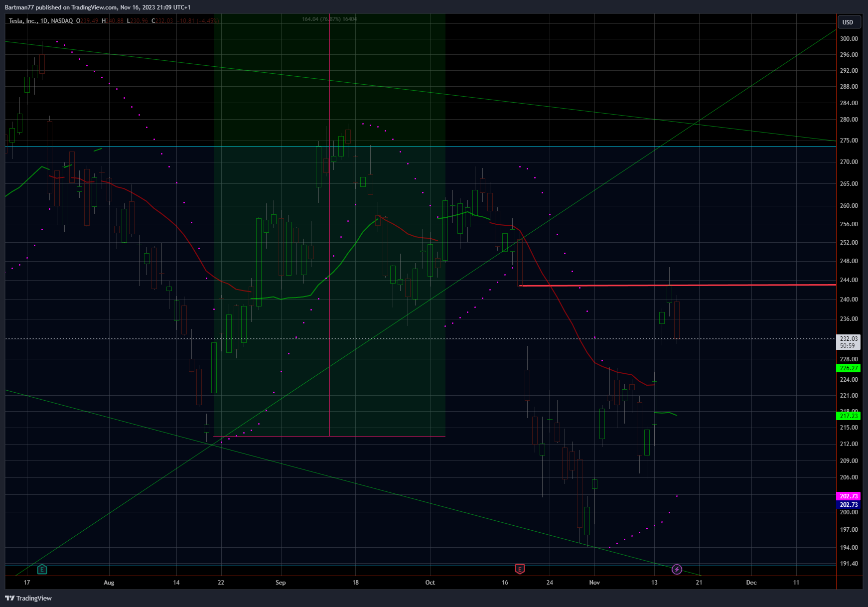Screen dimensions: 868x607
Task: Select the green 217.23 price label
Action: click(x=849, y=416)
